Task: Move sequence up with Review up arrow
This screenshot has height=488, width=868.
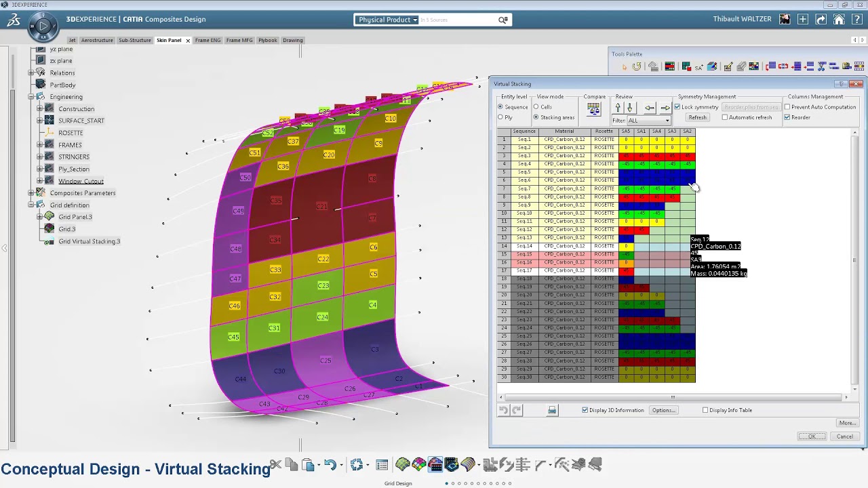Action: click(618, 108)
